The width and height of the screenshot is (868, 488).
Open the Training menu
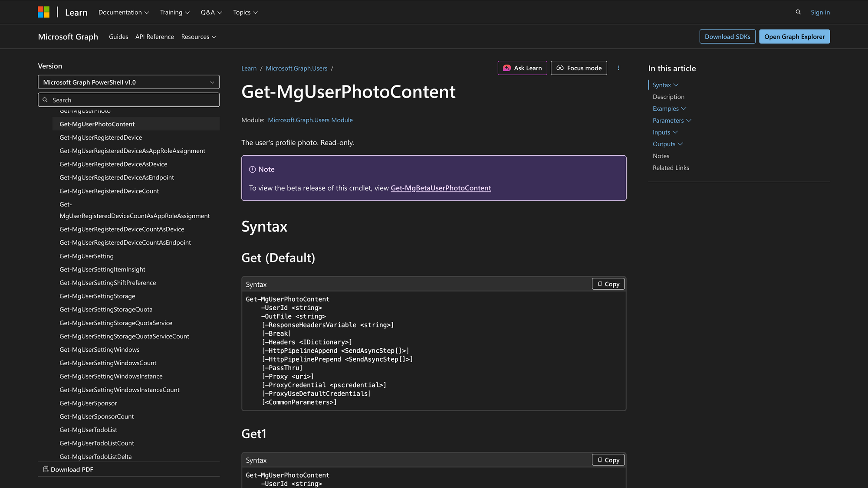coord(174,12)
